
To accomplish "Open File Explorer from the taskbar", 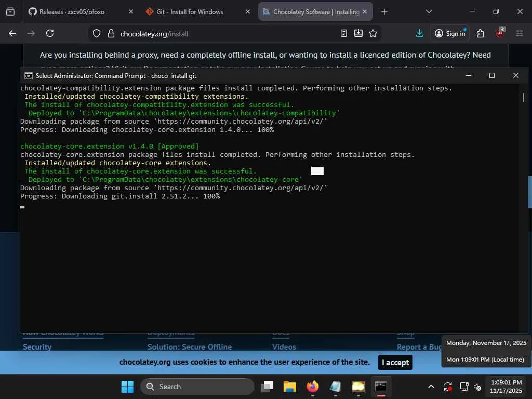I will pyautogui.click(x=290, y=387).
